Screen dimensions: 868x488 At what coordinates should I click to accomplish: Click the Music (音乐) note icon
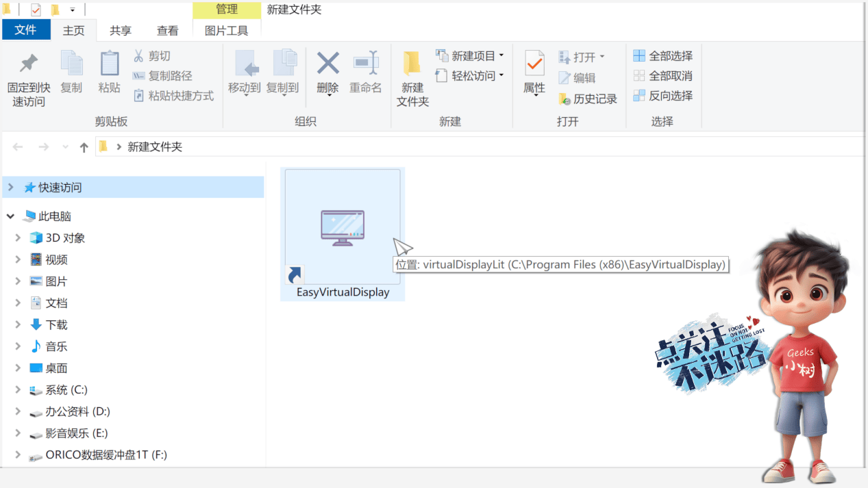tap(36, 346)
